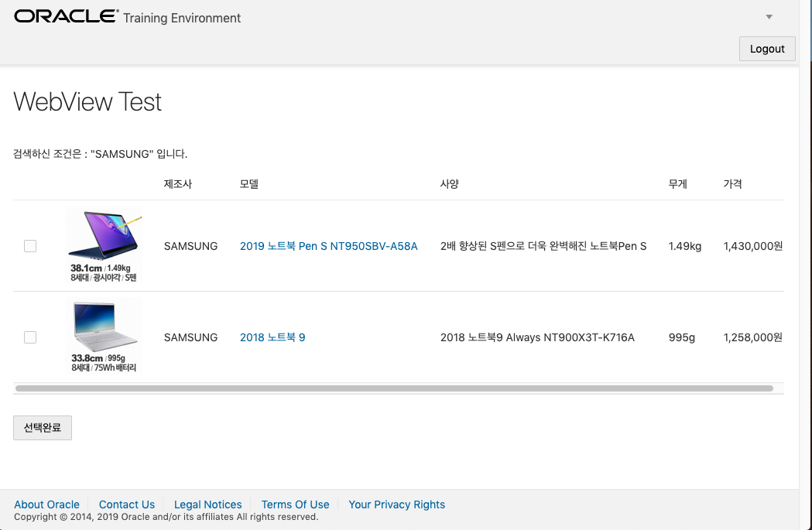Click the Oracle logo in header
This screenshot has height=530, width=812.
67,16
